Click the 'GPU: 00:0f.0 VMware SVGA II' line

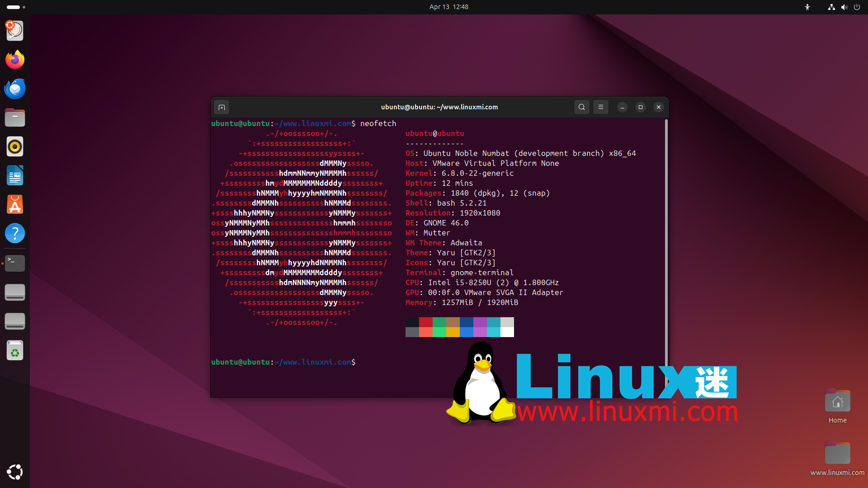484,292
